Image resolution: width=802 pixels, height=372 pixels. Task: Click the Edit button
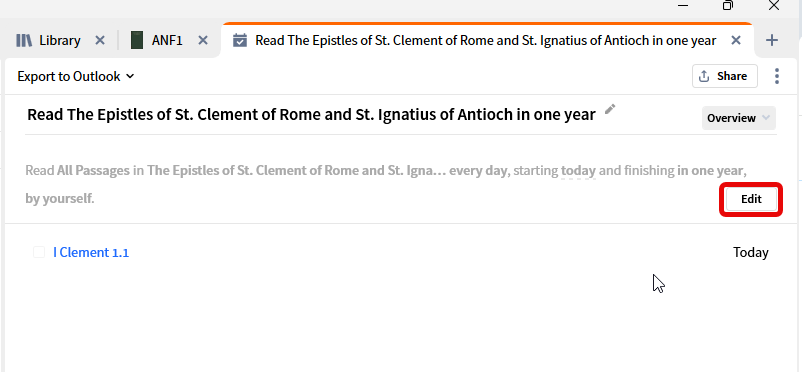751,200
